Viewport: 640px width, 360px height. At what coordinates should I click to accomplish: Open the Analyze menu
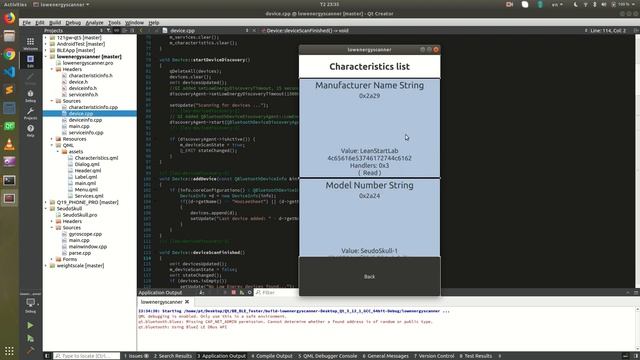(94, 23)
